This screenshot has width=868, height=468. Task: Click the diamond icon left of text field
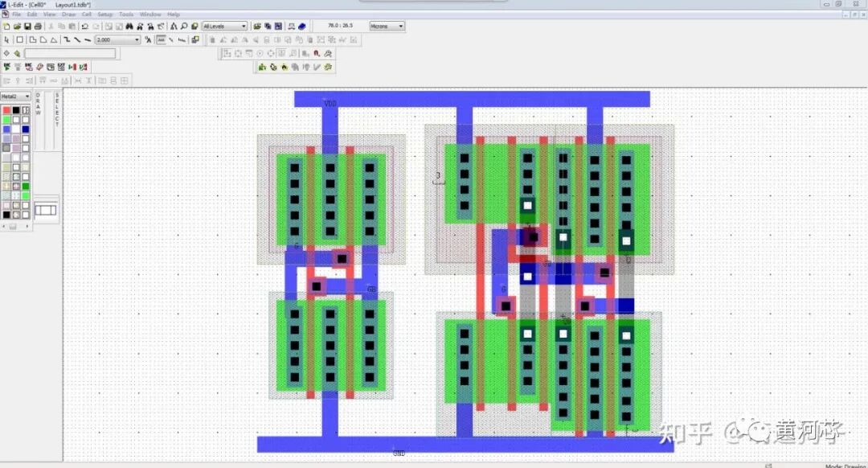(6, 53)
